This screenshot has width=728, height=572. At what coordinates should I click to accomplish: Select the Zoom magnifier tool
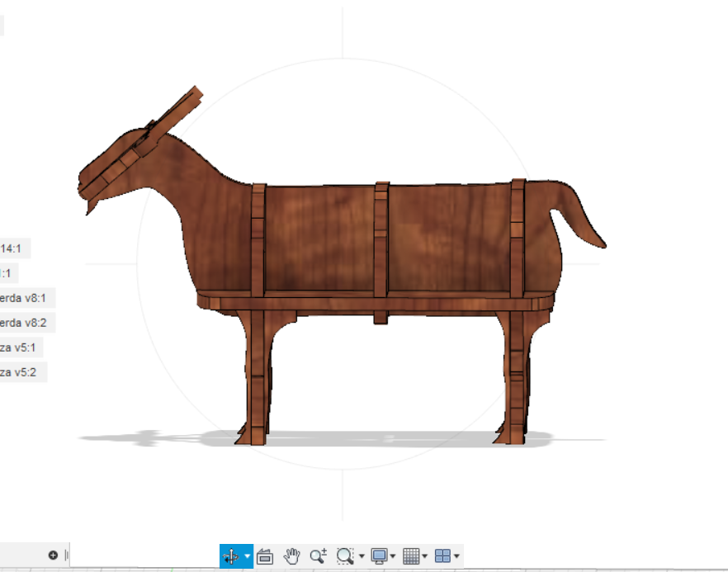click(319, 555)
